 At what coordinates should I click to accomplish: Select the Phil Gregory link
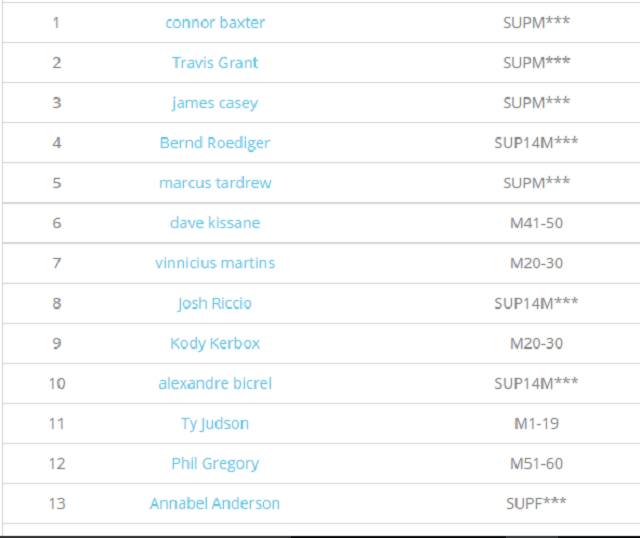(x=215, y=463)
